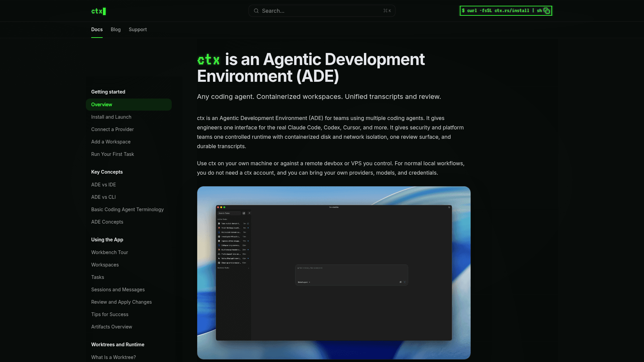This screenshot has height=362, width=644.
Task: Open the Support tab
Action: click(138, 29)
